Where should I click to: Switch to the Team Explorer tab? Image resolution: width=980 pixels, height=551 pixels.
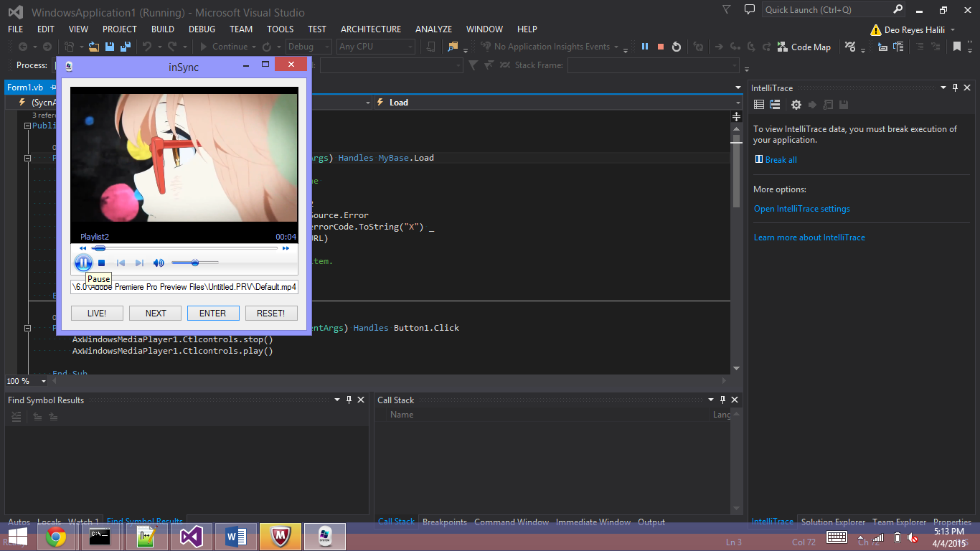coord(900,522)
